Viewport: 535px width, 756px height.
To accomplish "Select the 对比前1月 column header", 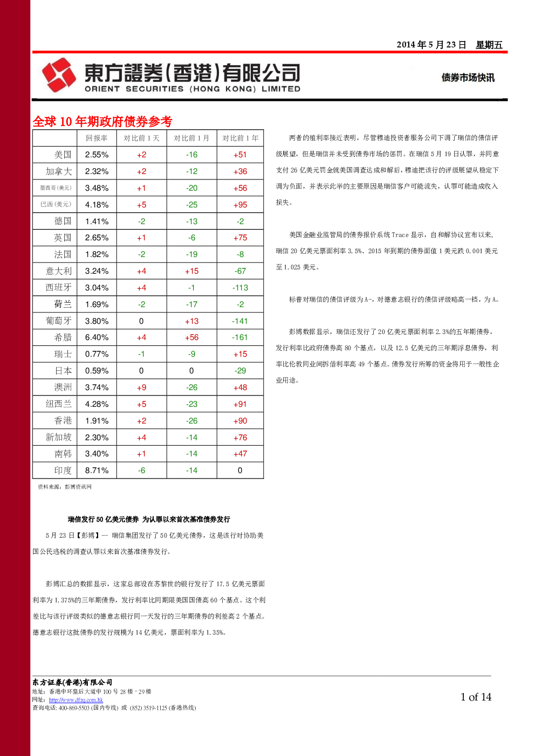I will click(191, 138).
